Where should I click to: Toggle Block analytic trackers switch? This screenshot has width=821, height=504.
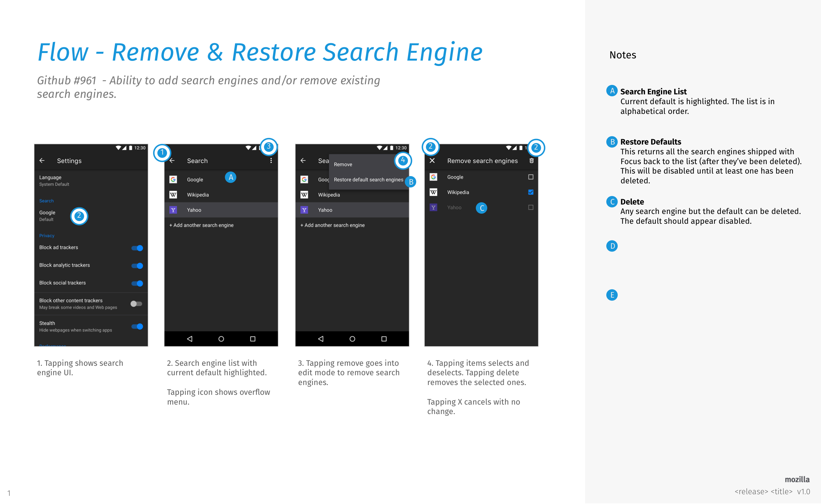pos(137,266)
